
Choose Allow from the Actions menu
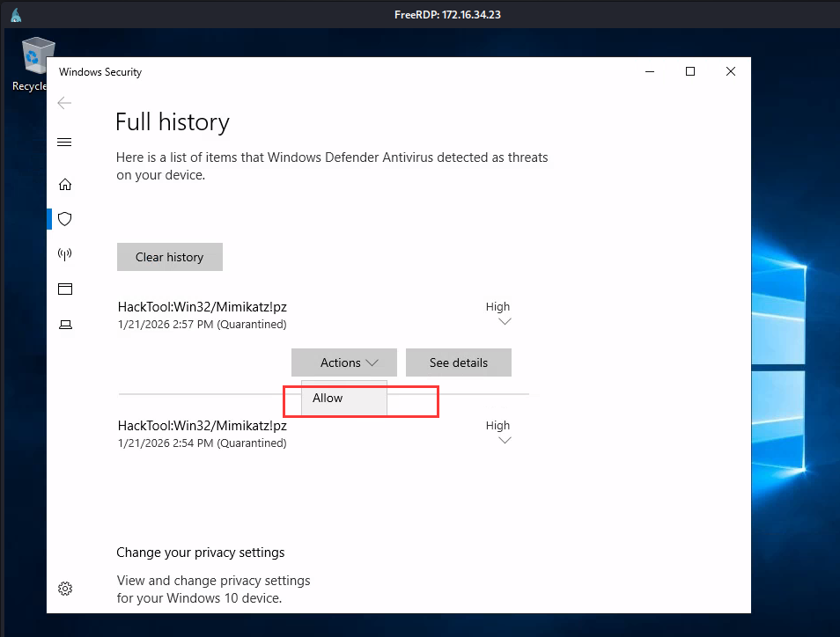[328, 398]
